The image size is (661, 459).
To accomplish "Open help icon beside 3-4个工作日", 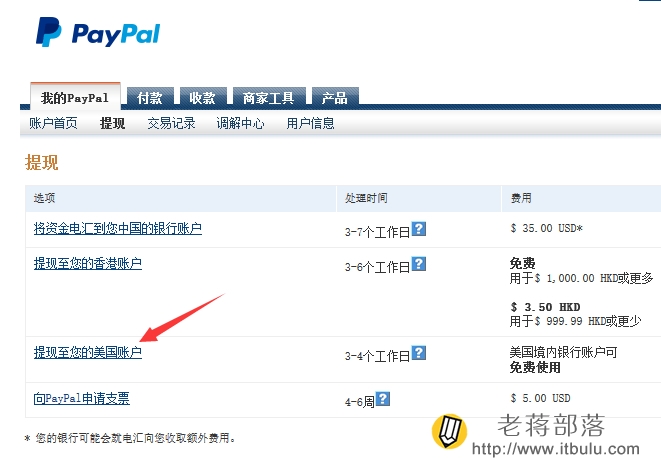I will tap(419, 353).
